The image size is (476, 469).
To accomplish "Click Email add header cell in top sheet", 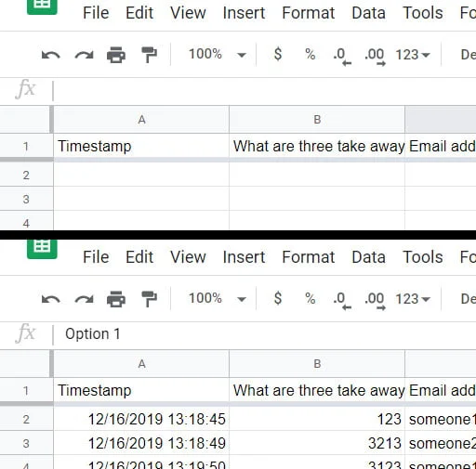I will tap(441, 146).
